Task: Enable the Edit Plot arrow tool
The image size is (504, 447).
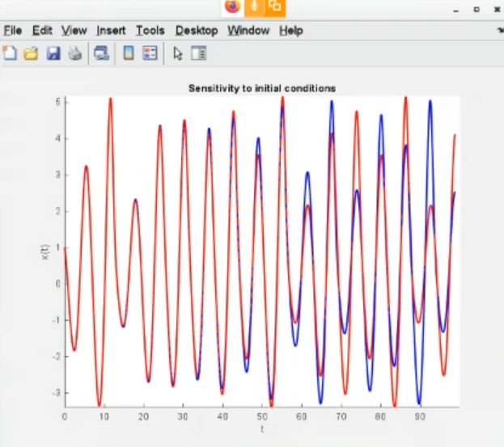Action: pos(178,54)
